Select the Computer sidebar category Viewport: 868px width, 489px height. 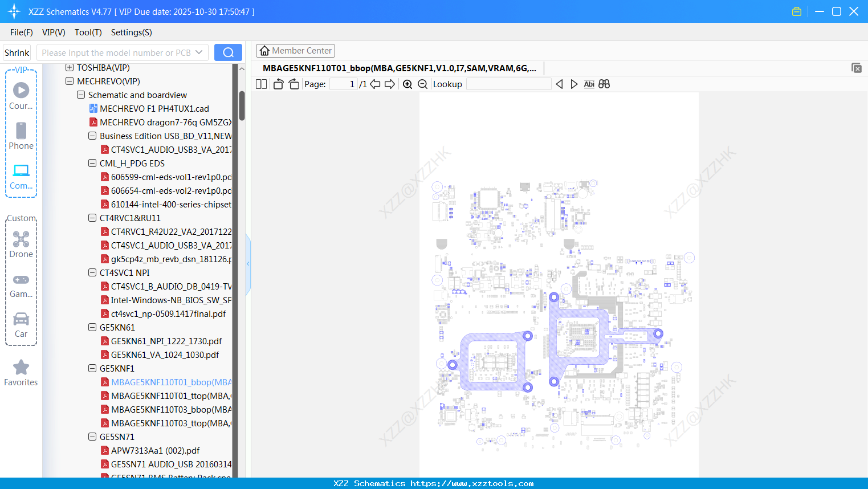tap(21, 176)
